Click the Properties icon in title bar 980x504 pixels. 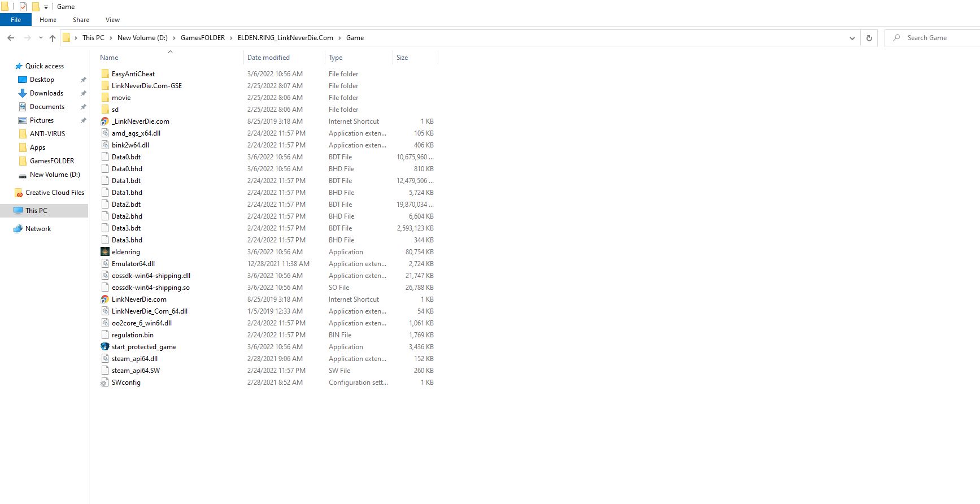pos(23,7)
